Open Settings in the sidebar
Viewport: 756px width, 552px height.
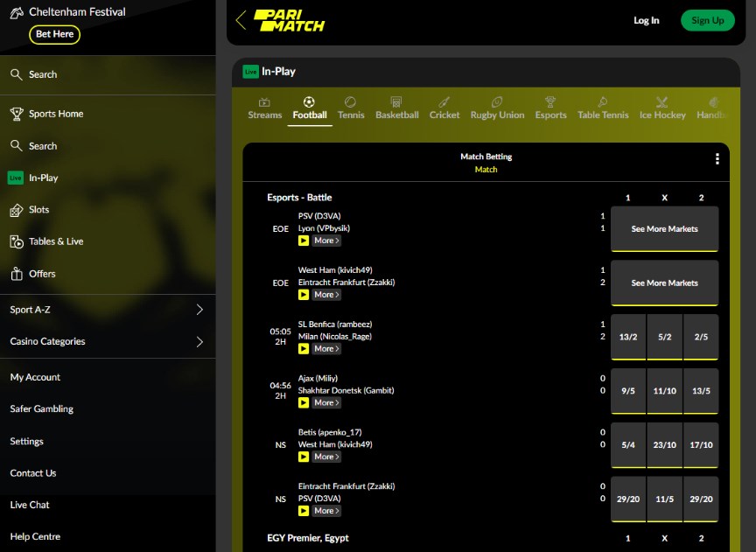[26, 441]
